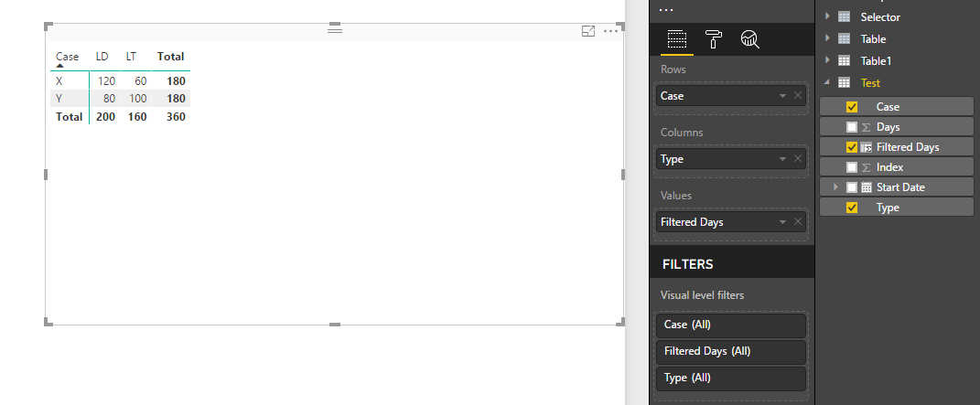Remove Filtered Days from Values well
Screen dimensions: 980x405
798,221
